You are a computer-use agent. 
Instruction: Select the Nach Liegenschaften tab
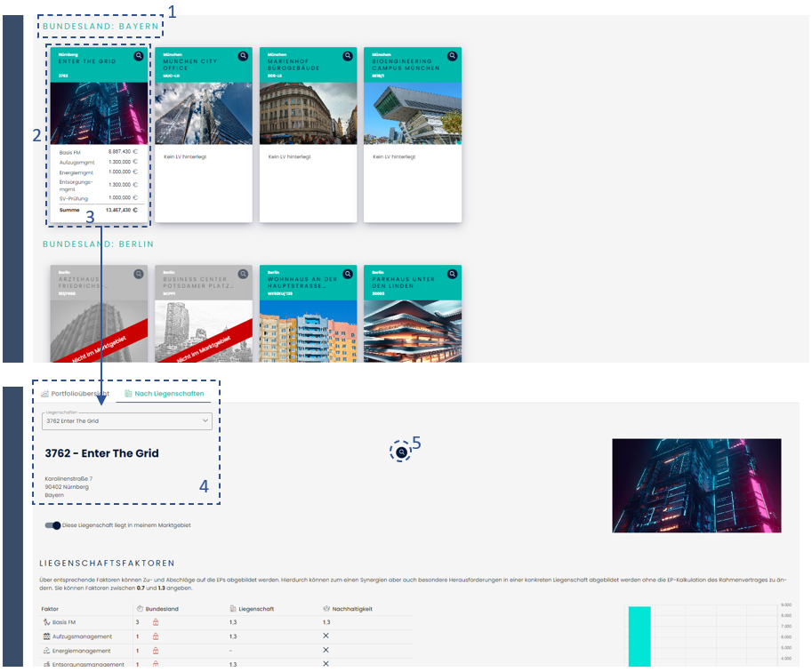pos(163,393)
